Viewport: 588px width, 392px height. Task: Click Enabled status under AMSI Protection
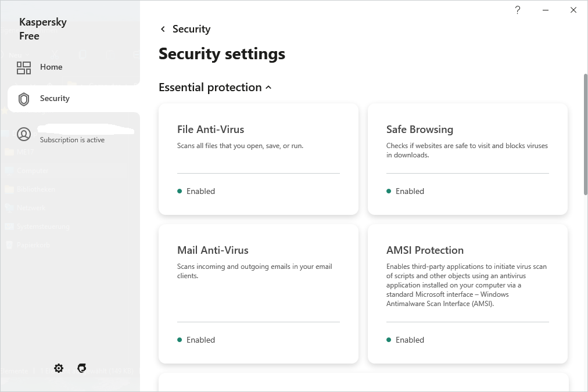click(410, 340)
